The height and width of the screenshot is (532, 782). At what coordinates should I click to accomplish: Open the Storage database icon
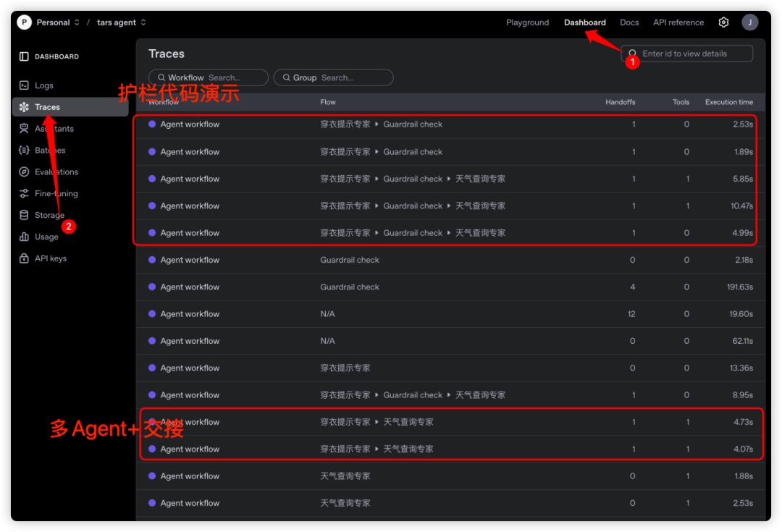[24, 215]
